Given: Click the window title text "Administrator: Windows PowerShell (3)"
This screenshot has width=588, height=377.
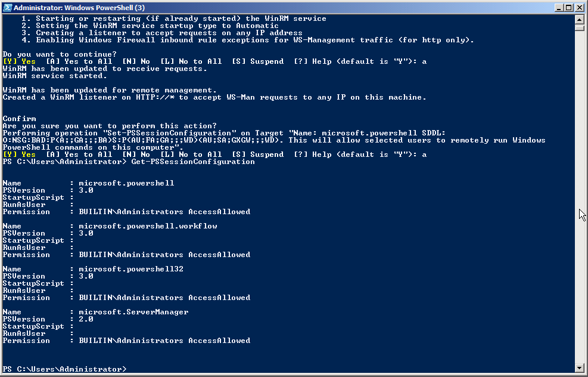Looking at the screenshot, I should click(77, 7).
